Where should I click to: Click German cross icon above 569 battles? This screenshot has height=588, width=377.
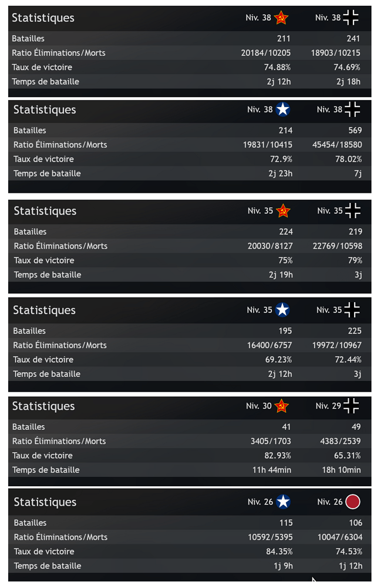352,109
